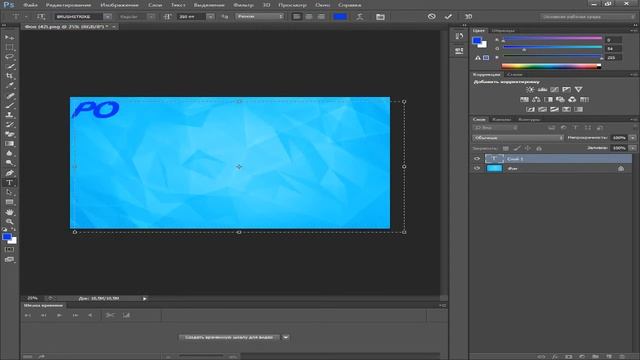This screenshot has height=360, width=640.
Task: Cancel the current text edit
Action: coord(431,17)
